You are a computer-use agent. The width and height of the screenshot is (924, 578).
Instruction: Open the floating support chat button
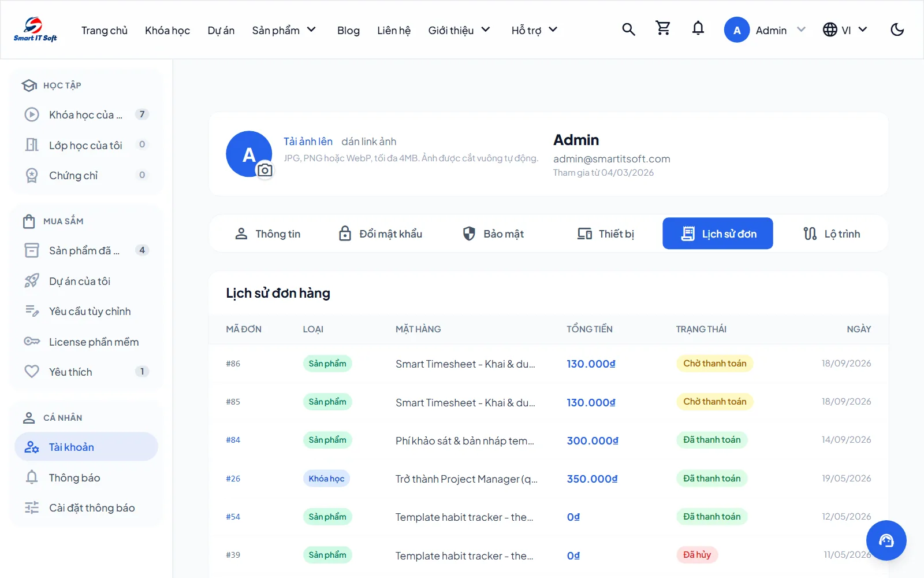(886, 540)
